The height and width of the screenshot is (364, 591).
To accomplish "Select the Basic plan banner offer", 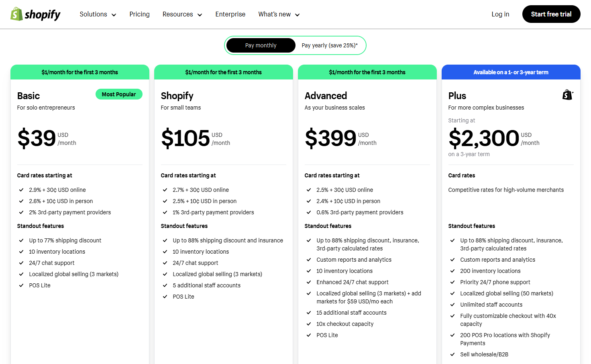I will point(80,72).
